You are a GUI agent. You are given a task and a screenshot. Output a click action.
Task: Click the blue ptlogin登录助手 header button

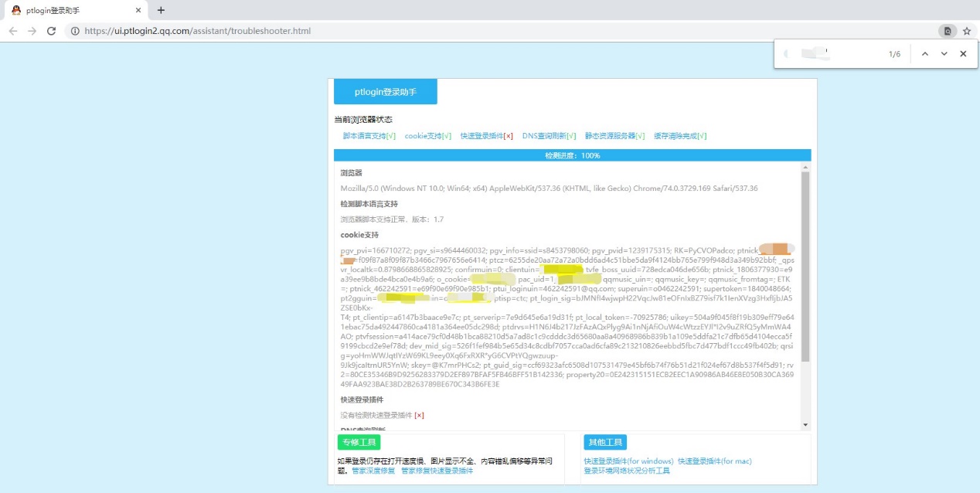coord(385,92)
